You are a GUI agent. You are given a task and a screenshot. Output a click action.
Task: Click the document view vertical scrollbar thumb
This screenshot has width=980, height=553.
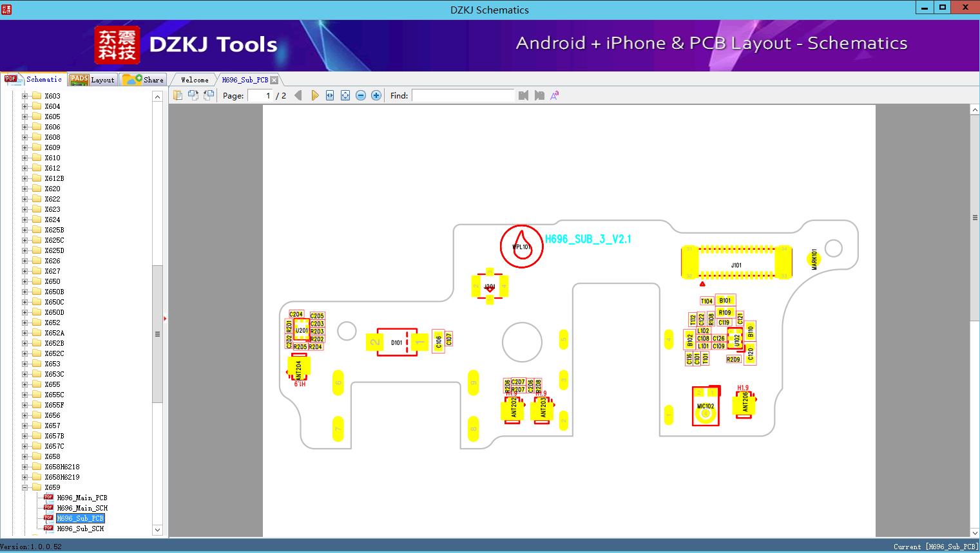click(x=975, y=218)
